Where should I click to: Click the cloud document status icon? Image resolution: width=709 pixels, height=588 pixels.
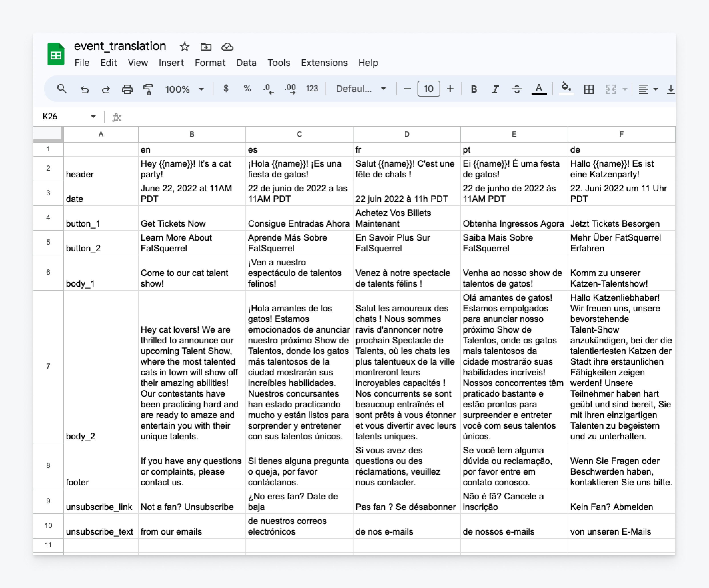point(227,47)
